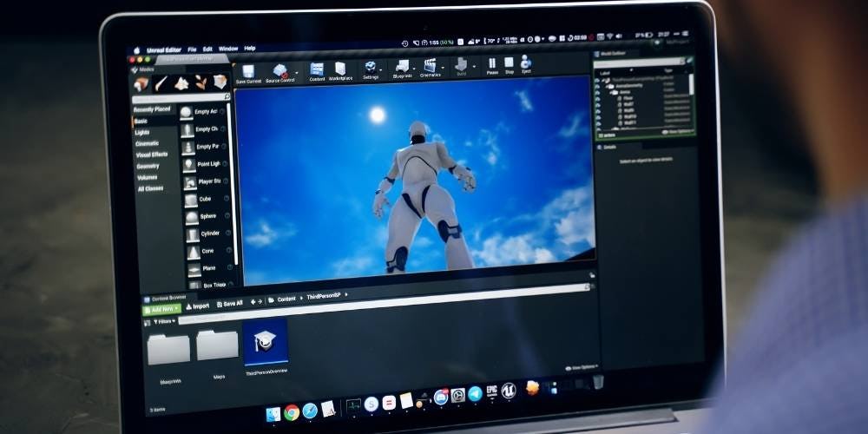Select the ThirdPersonOverview asset thumbnail

pyautogui.click(x=266, y=342)
